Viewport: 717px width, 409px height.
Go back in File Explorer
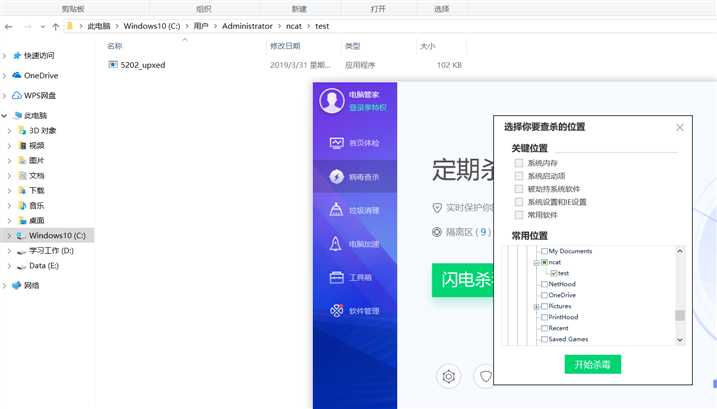coord(9,27)
